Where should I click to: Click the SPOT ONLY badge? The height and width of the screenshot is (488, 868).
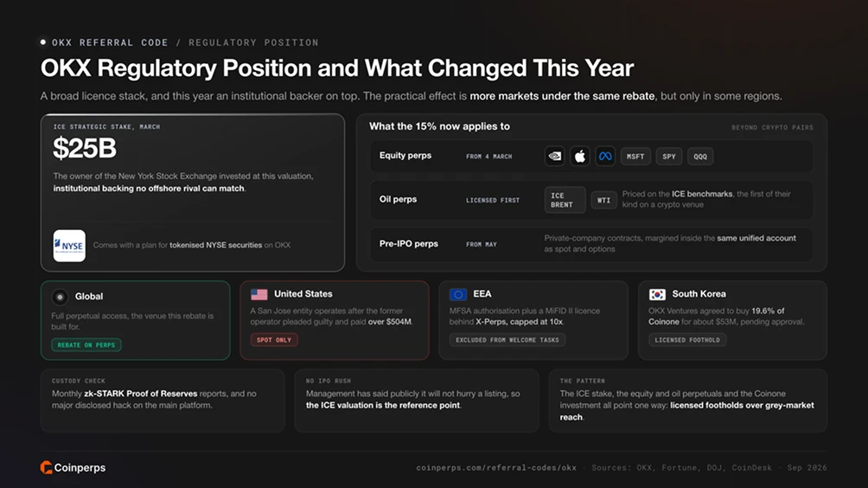tap(274, 340)
